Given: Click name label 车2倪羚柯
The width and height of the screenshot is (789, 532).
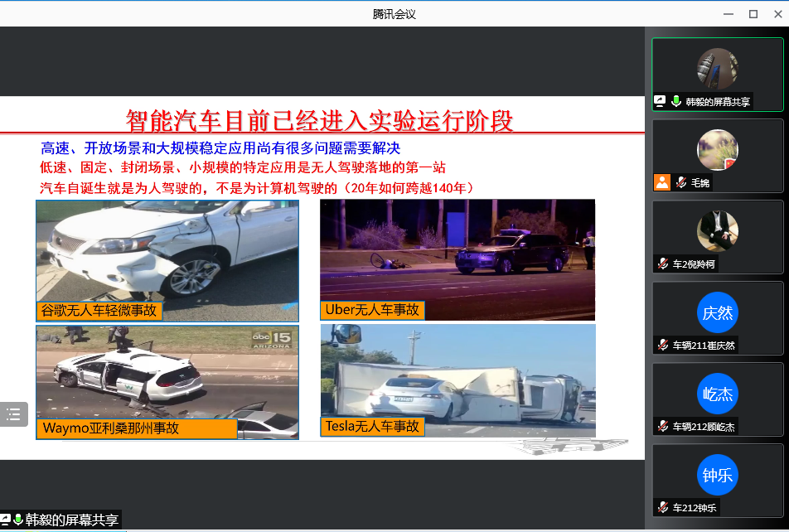Looking at the screenshot, I should click(x=694, y=264).
